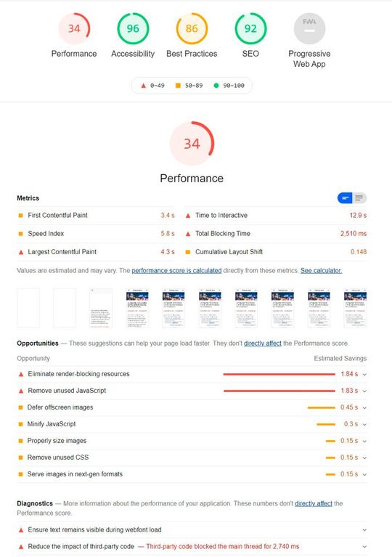This screenshot has height=557, width=392.
Task: Click savings bar for render-blocking resources
Action: click(279, 374)
